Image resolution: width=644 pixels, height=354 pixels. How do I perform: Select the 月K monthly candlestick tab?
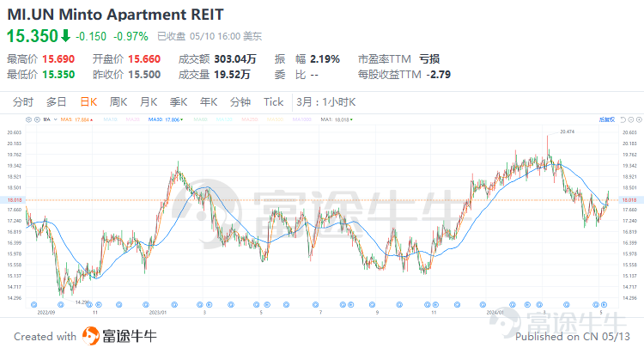[x=149, y=102]
